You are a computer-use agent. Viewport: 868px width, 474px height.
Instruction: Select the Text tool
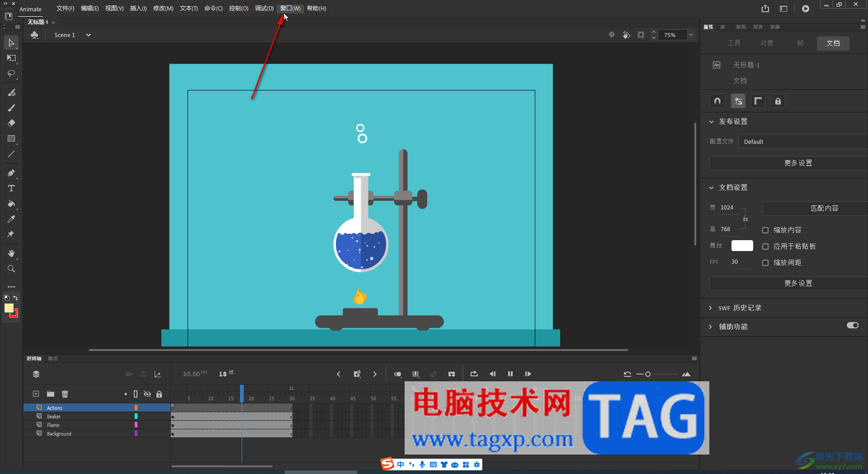[x=11, y=188]
